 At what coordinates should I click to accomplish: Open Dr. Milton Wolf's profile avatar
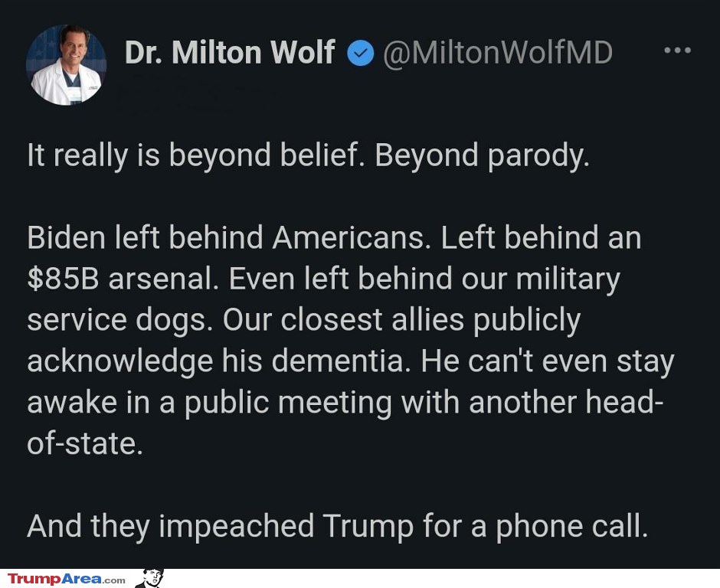tap(66, 65)
